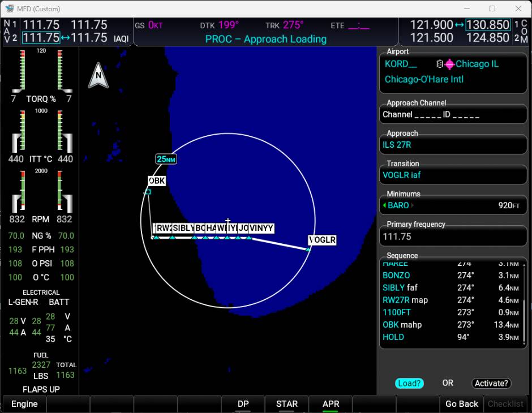Select the OBK waypoint marker on map
Screen dimensions: 532x413
[x=148, y=192]
